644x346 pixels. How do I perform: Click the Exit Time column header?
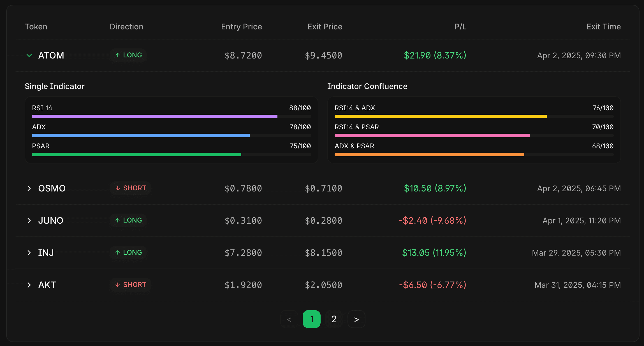604,27
